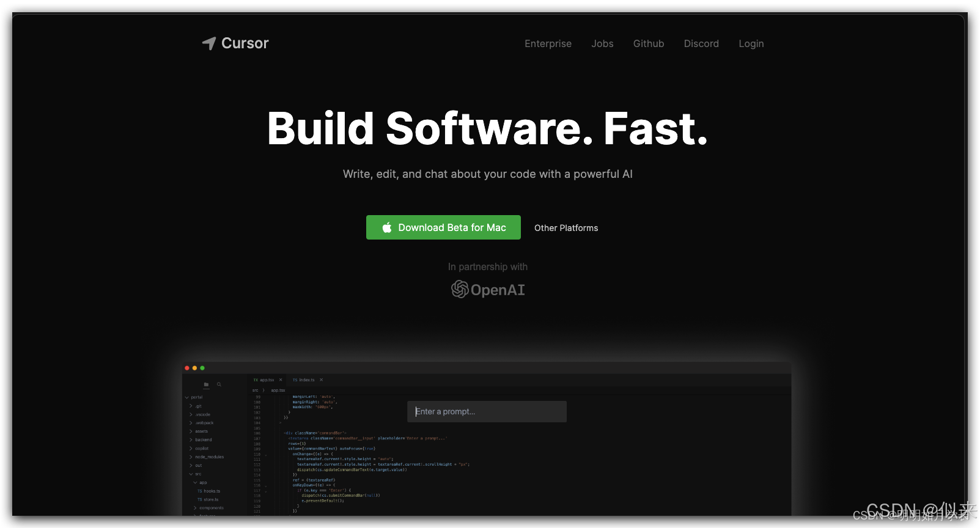Click the OpenAI wordmark text
Image resolution: width=980 pixels, height=528 pixels.
(498, 290)
